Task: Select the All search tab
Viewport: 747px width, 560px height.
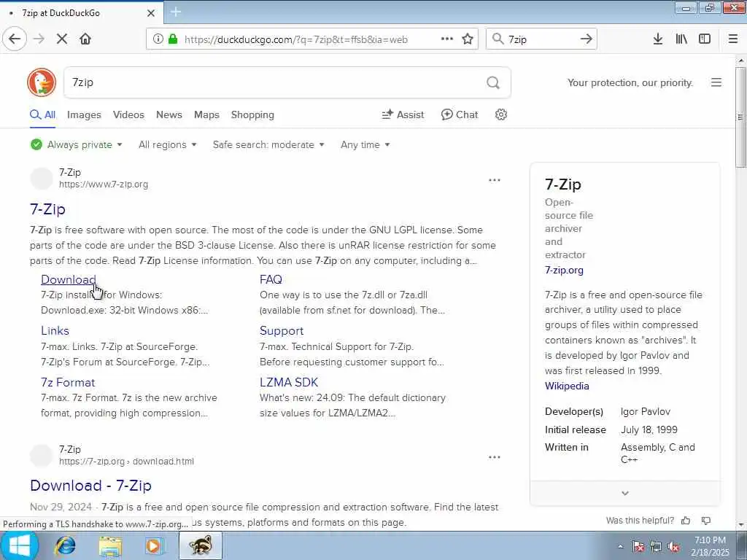Action: click(x=43, y=114)
